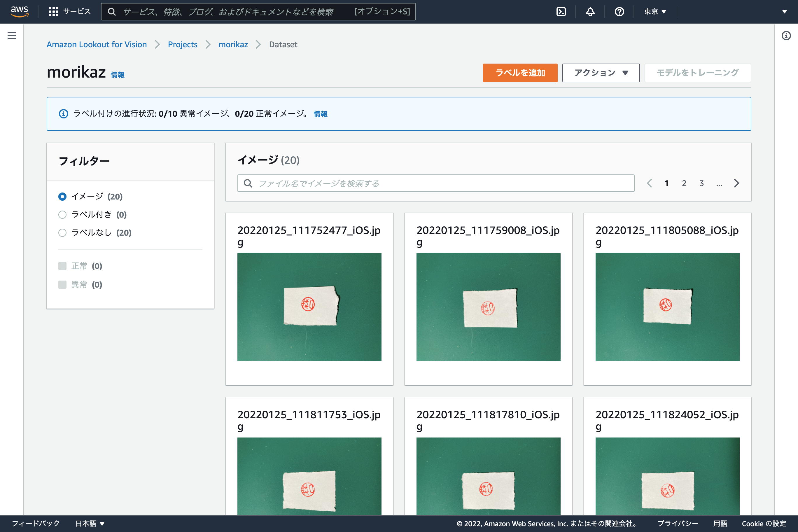Open the アクション dropdown
Viewport: 798px width, 532px height.
point(601,73)
